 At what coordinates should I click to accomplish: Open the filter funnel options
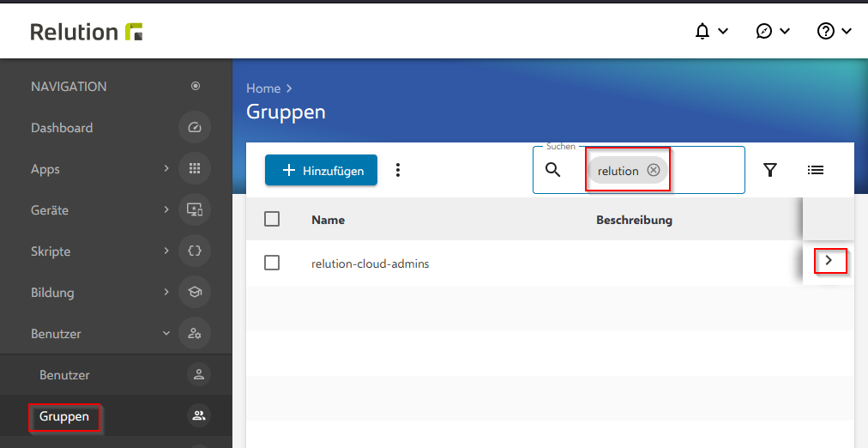770,170
